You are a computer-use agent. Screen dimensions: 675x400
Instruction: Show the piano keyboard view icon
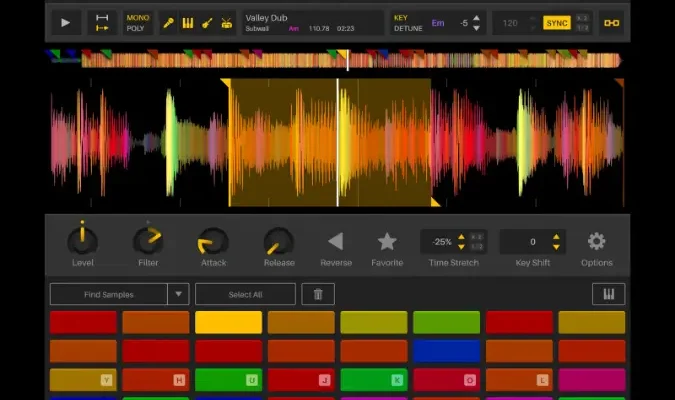coord(608,294)
